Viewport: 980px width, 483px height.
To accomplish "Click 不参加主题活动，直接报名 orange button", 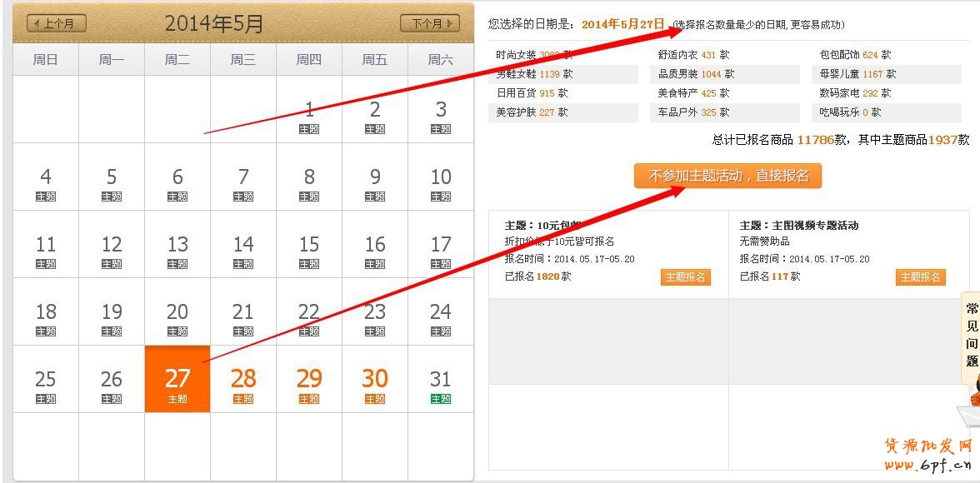I will pyautogui.click(x=727, y=177).
